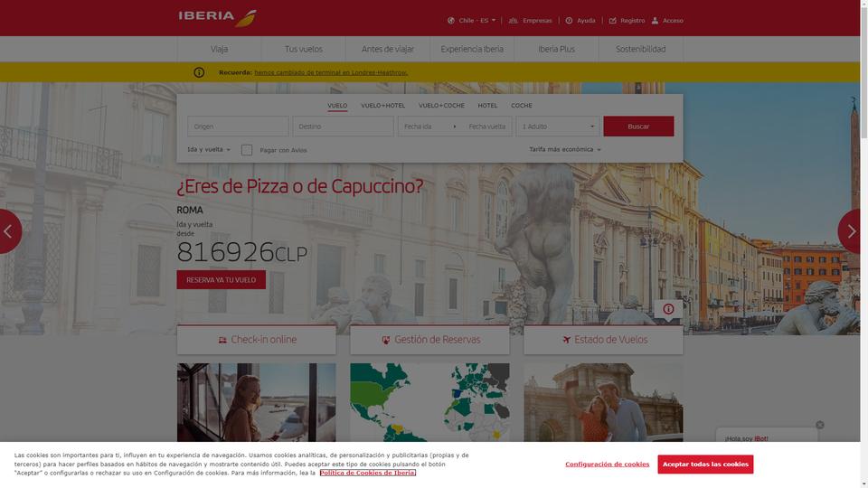
Task: Open the Check-in online tile
Action: [x=256, y=340]
